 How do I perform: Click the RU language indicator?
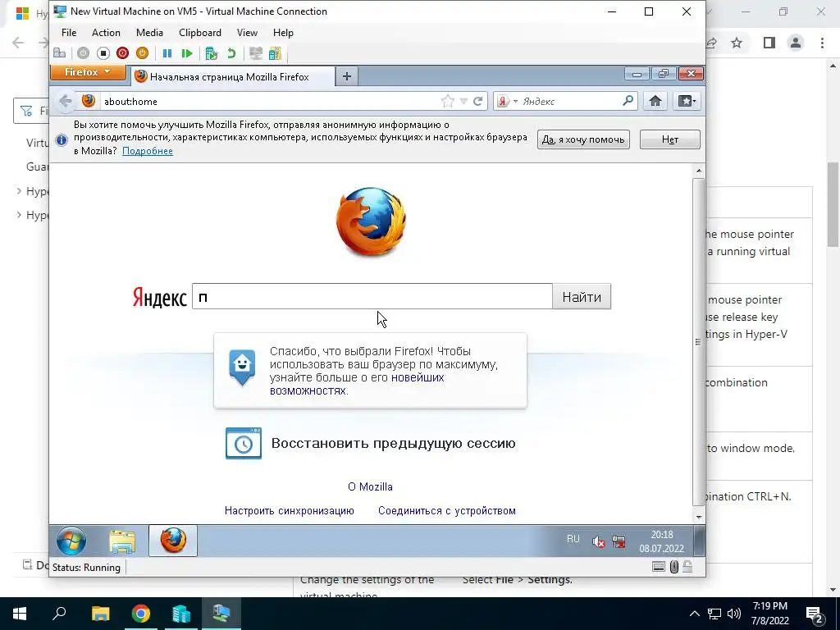click(x=573, y=539)
